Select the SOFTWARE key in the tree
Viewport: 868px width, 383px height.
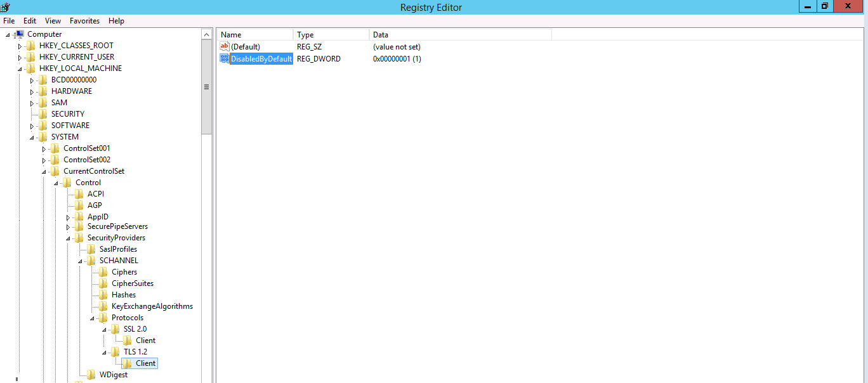tap(70, 126)
